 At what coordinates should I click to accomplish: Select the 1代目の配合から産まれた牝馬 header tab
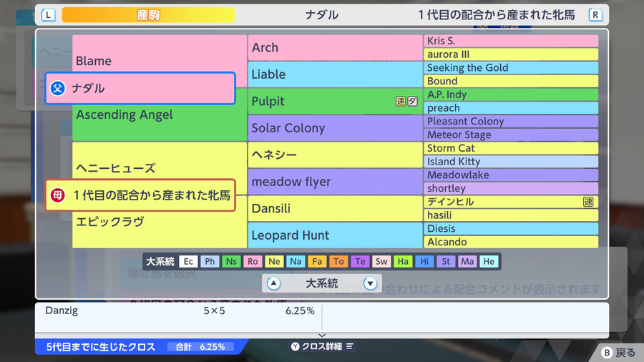click(x=497, y=15)
